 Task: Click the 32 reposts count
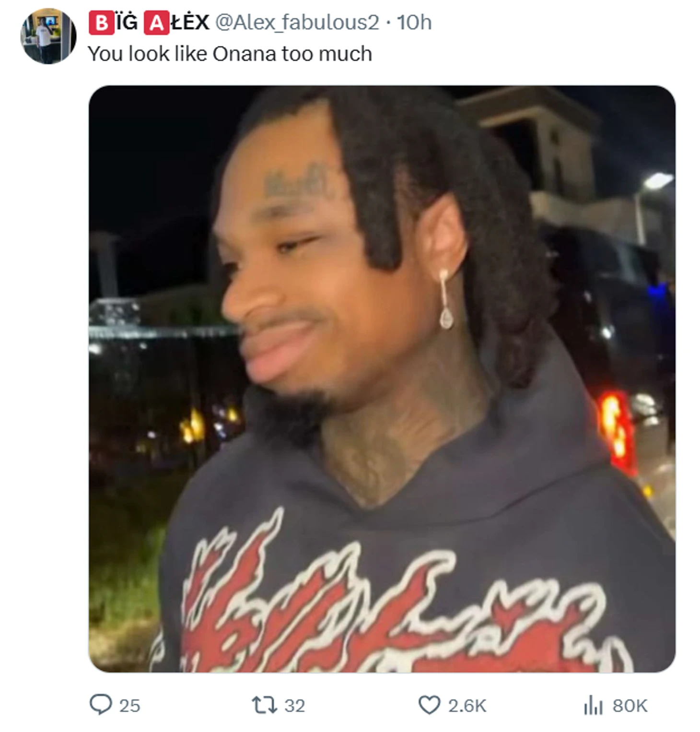point(294,706)
